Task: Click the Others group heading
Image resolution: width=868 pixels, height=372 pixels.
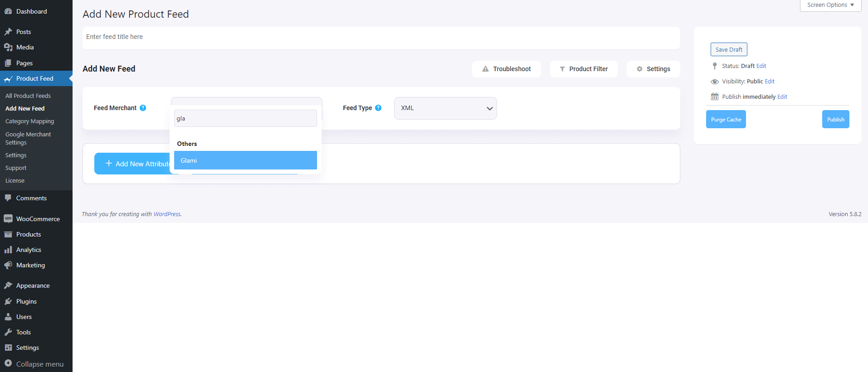Action: click(x=187, y=144)
